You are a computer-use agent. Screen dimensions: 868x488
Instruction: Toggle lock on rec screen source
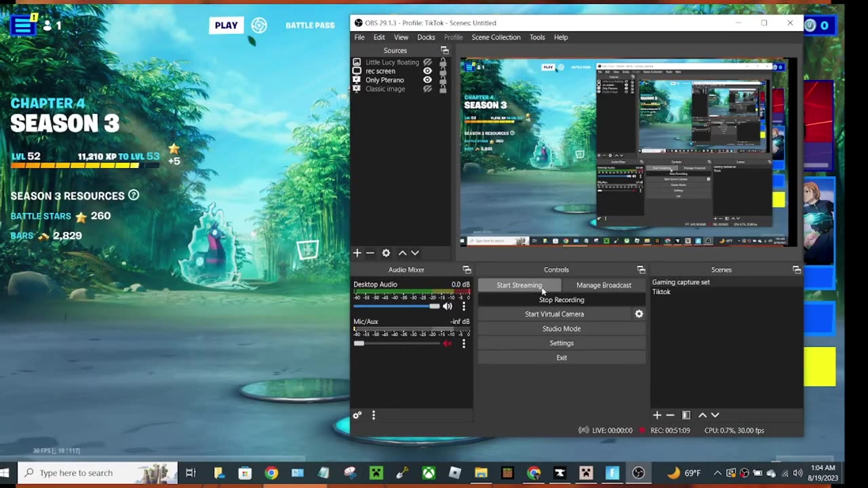coord(443,70)
